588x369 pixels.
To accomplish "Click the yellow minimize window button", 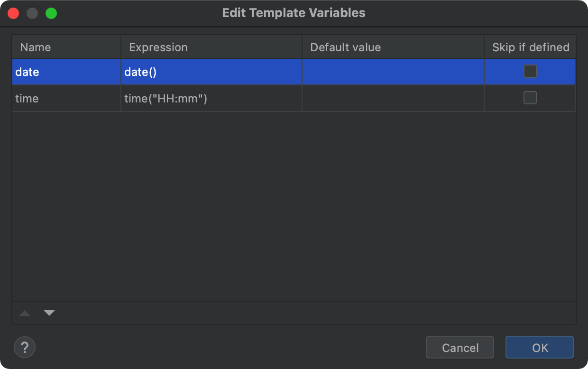I will [32, 13].
